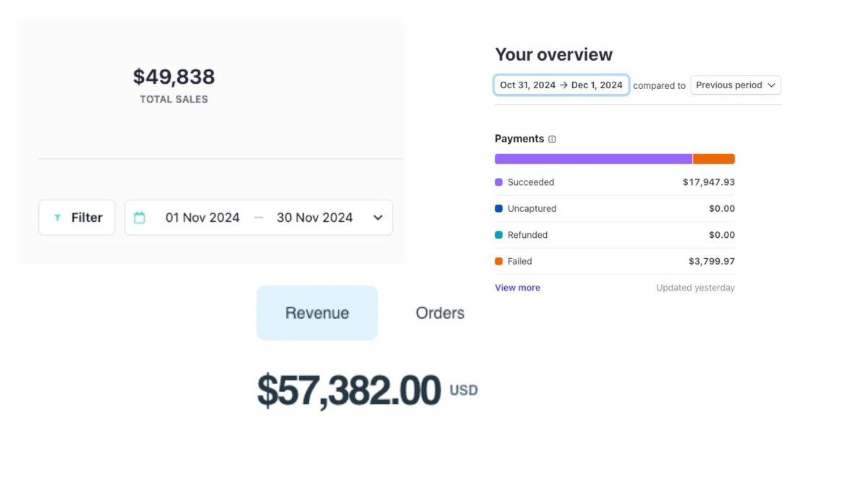
Task: Select the Succeeded payments row label
Action: click(x=531, y=182)
